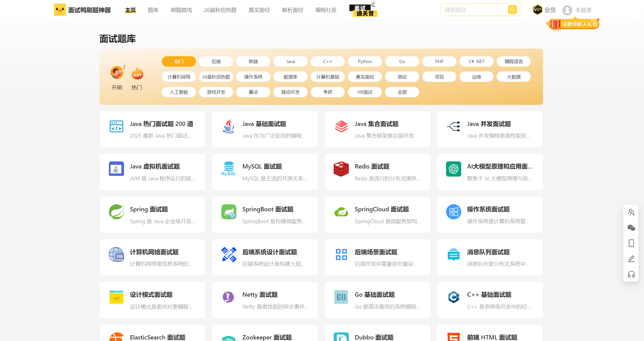This screenshot has height=341, width=644.
Task: Open the 题库 navigation tab
Action: tap(153, 10)
